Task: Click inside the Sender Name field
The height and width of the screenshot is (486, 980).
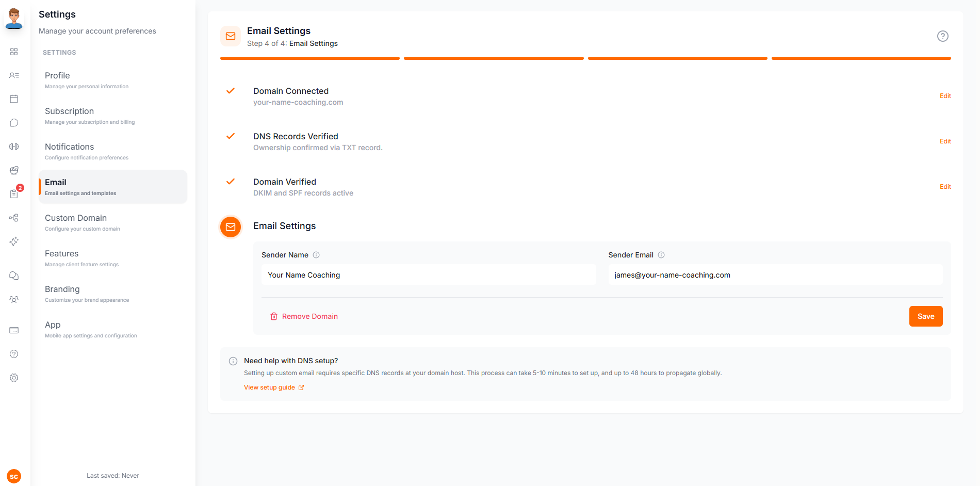Action: tap(428, 274)
